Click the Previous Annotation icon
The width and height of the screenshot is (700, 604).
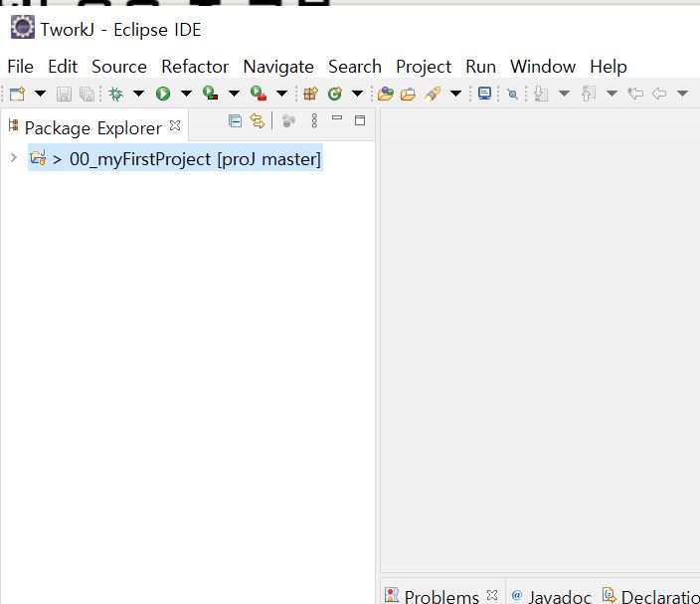[x=589, y=94]
